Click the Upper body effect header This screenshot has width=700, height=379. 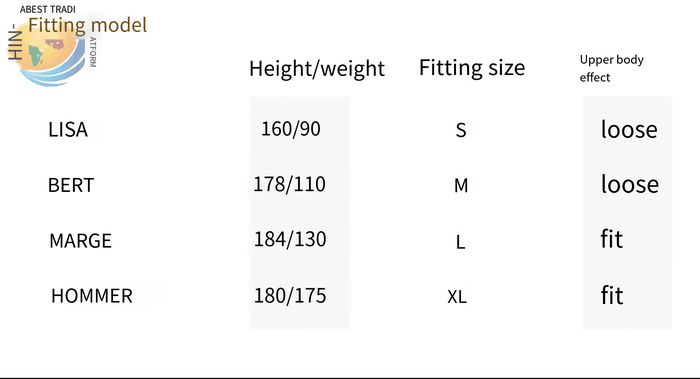[x=611, y=68]
